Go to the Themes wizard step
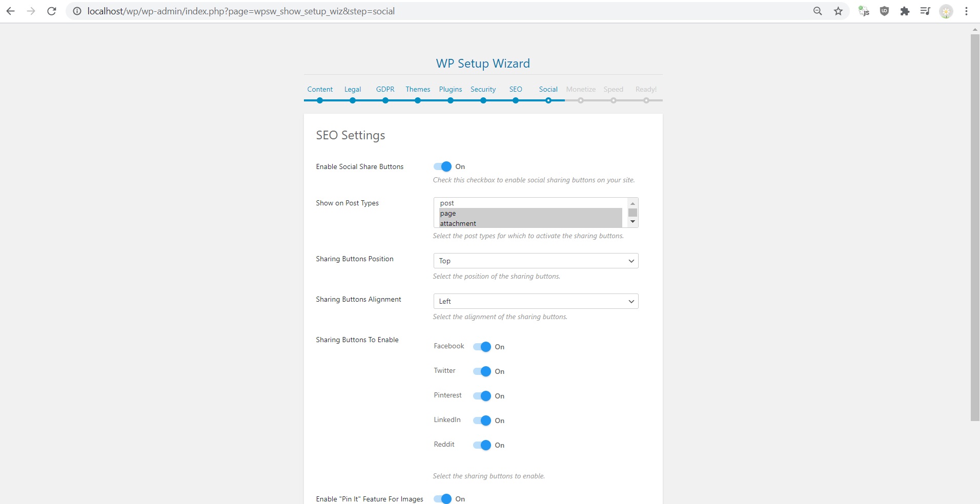This screenshot has width=980, height=504. pos(418,89)
